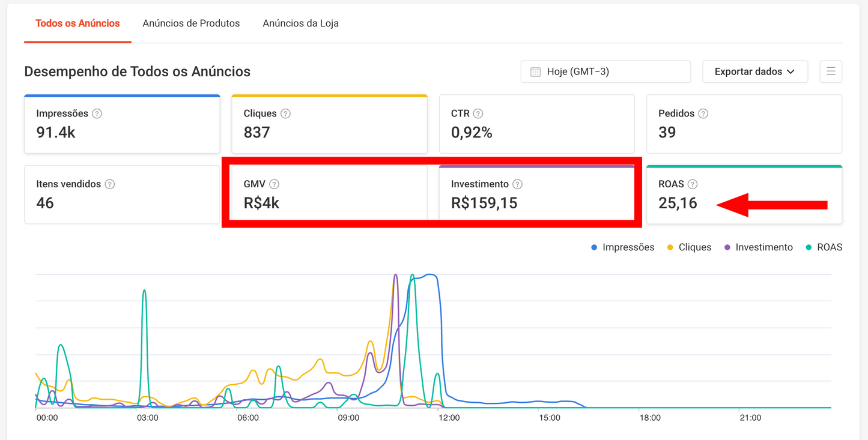
Task: Open help tooltip for Impressões metric
Action: click(98, 113)
